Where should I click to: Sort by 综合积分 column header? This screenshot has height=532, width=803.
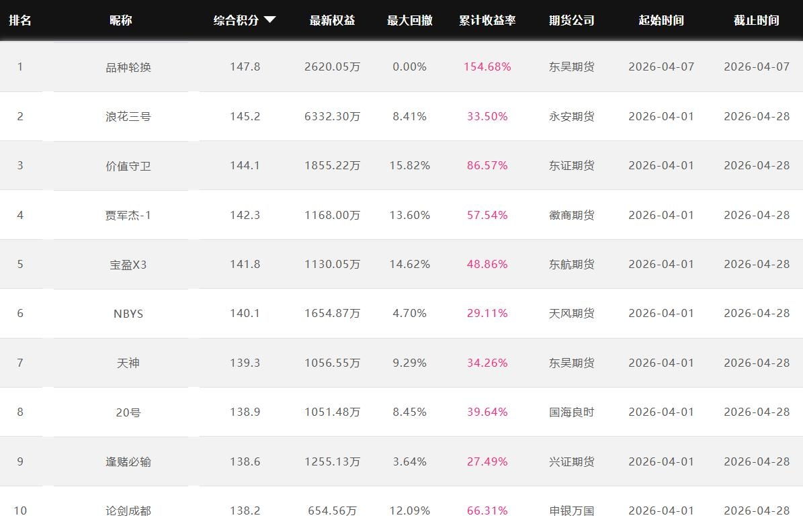(x=237, y=20)
